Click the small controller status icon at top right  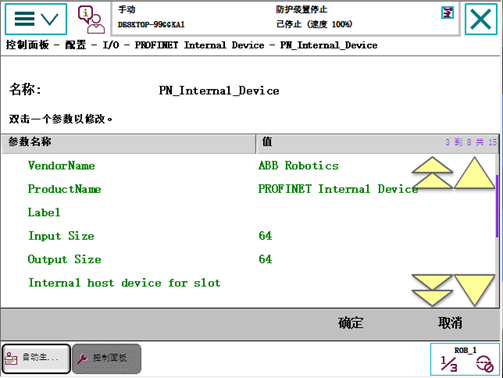(447, 13)
